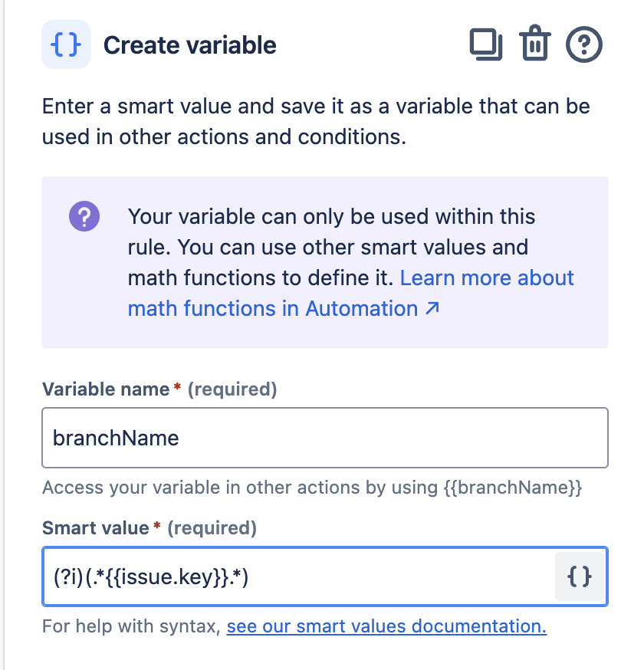Click the red asterisk beside Variable name

178,389
